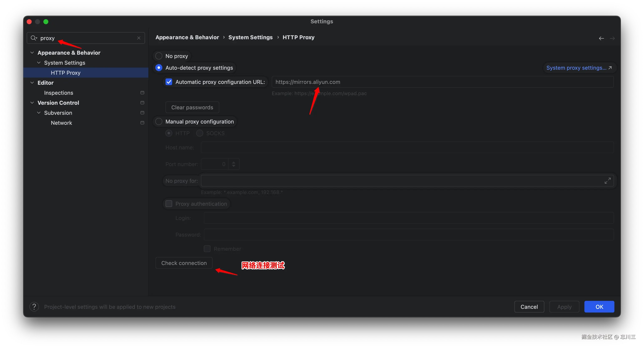Open Inspections settings page

point(59,93)
